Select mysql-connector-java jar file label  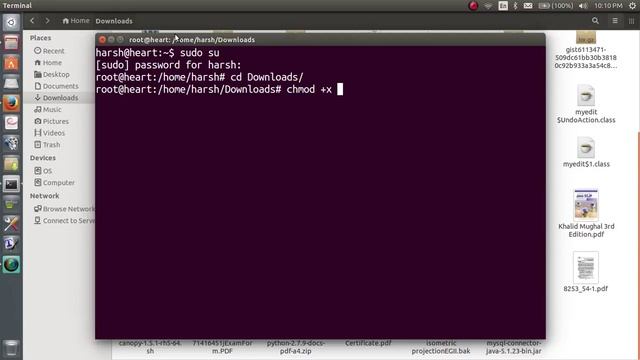(513, 347)
